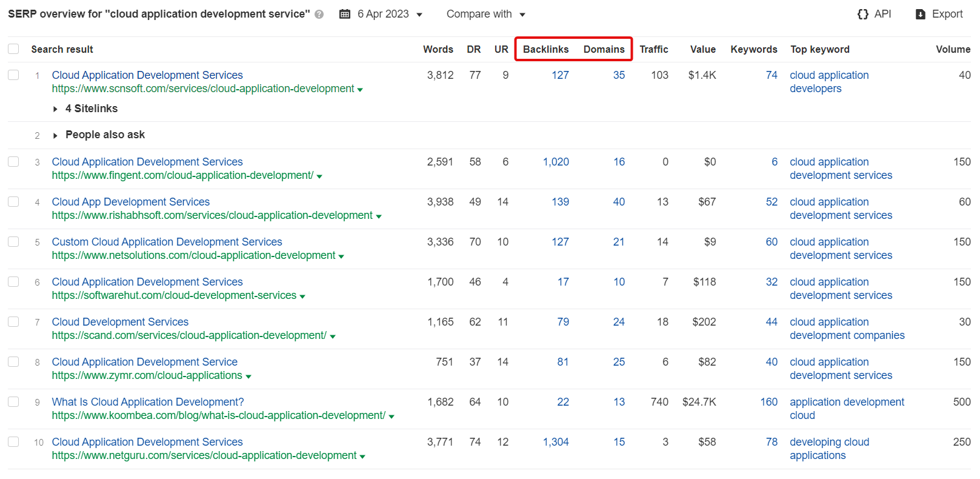Open dropdown arrow after scand.com URL
This screenshot has width=980, height=479.
pyautogui.click(x=333, y=337)
